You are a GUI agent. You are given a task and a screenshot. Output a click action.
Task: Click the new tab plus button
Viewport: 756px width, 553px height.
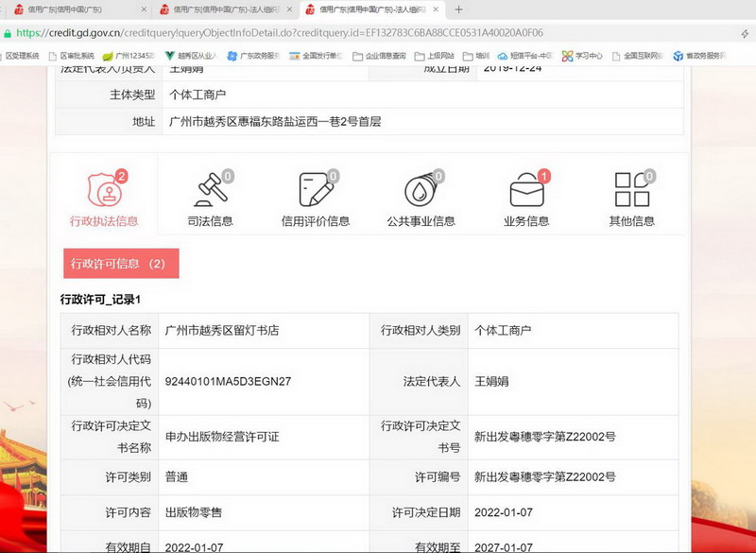point(459,9)
